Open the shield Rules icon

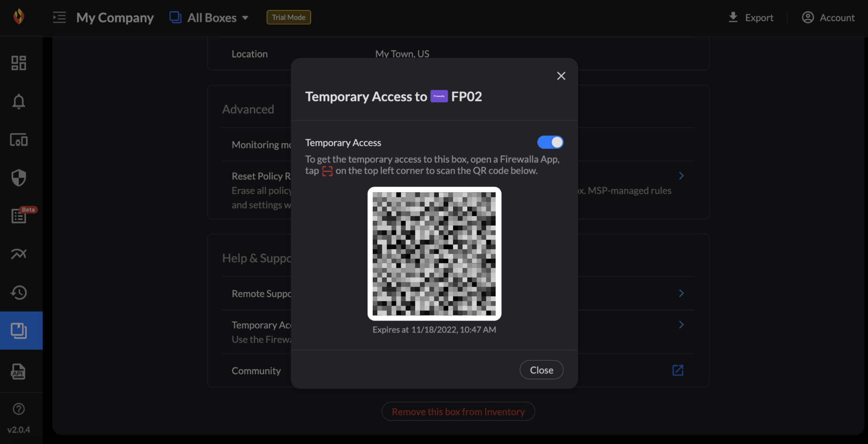[x=19, y=178]
